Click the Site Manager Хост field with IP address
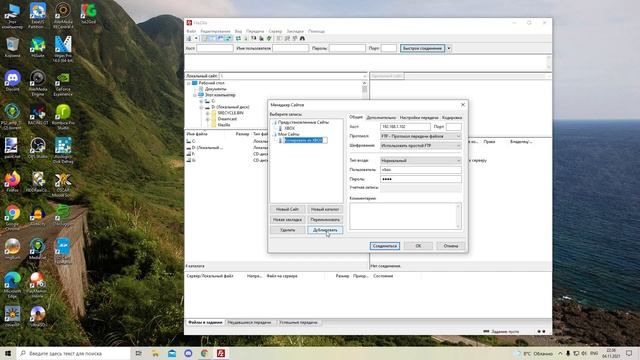Viewport: 640px width, 360px height. pyautogui.click(x=405, y=127)
